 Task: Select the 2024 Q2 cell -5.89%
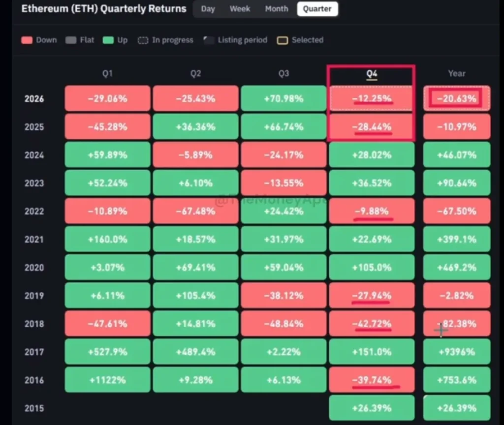pyautogui.click(x=195, y=155)
